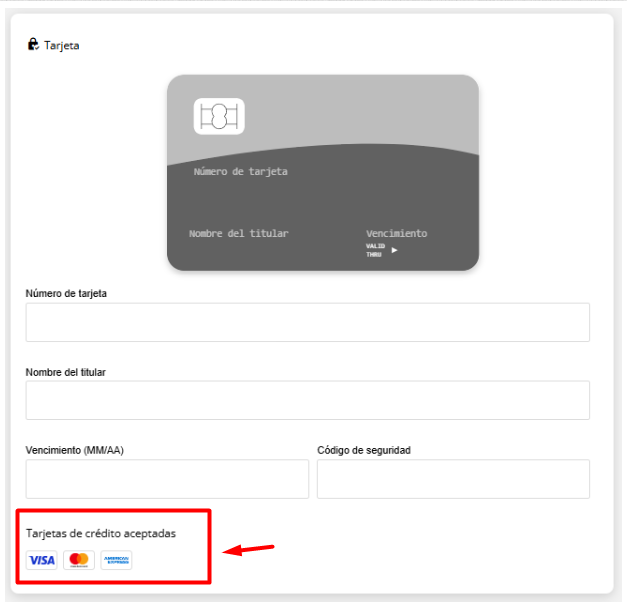This screenshot has width=627, height=605.
Task: Click the Número de tarjeta field label
Action: (x=66, y=293)
